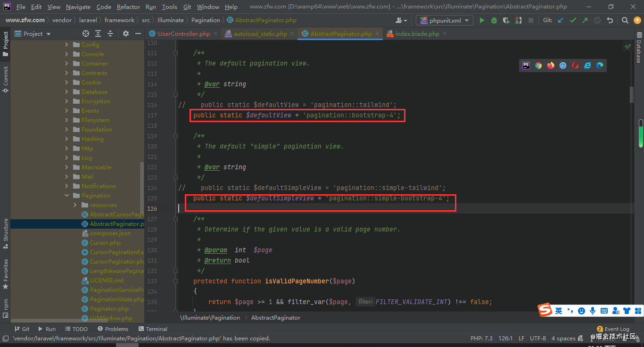
Task: Git update project blue arrow
Action: coord(561,20)
